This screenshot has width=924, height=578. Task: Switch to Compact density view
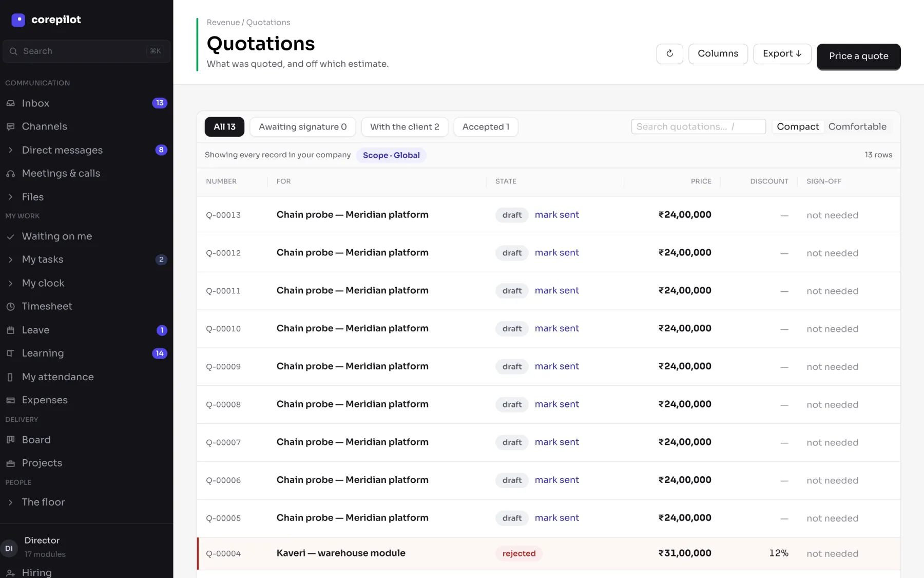point(798,126)
